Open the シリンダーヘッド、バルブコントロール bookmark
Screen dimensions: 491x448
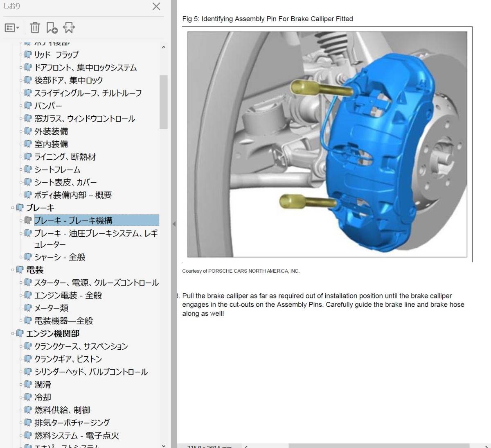pos(91,372)
